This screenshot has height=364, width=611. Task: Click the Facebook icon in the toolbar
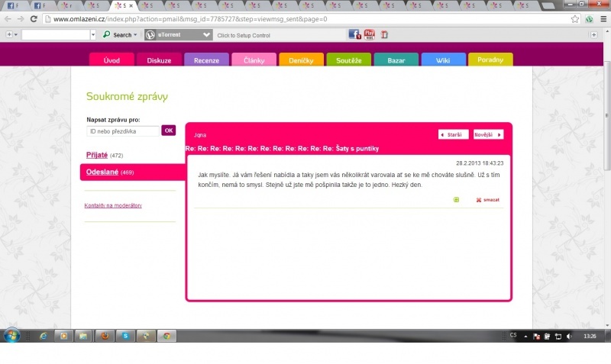(x=354, y=34)
